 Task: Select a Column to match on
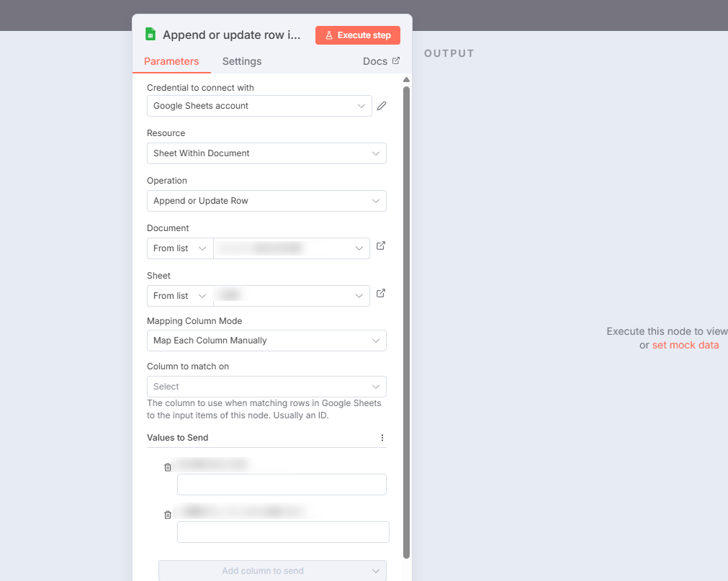pyautogui.click(x=266, y=387)
